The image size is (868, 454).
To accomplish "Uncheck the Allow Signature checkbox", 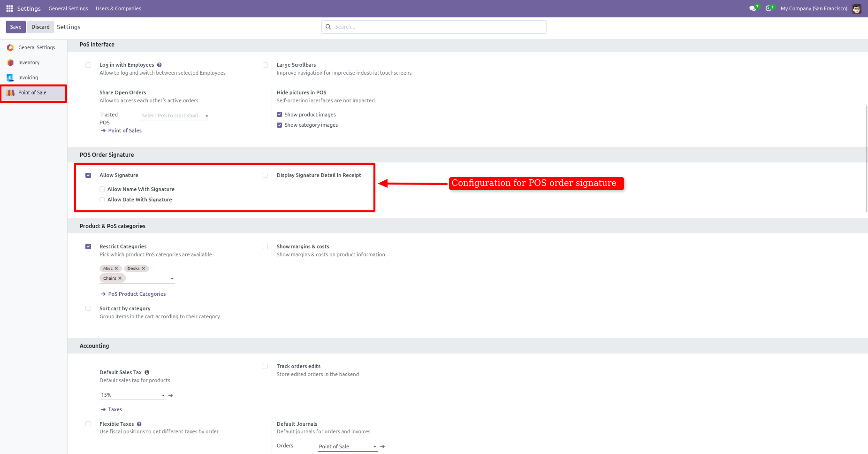I will click(x=88, y=176).
